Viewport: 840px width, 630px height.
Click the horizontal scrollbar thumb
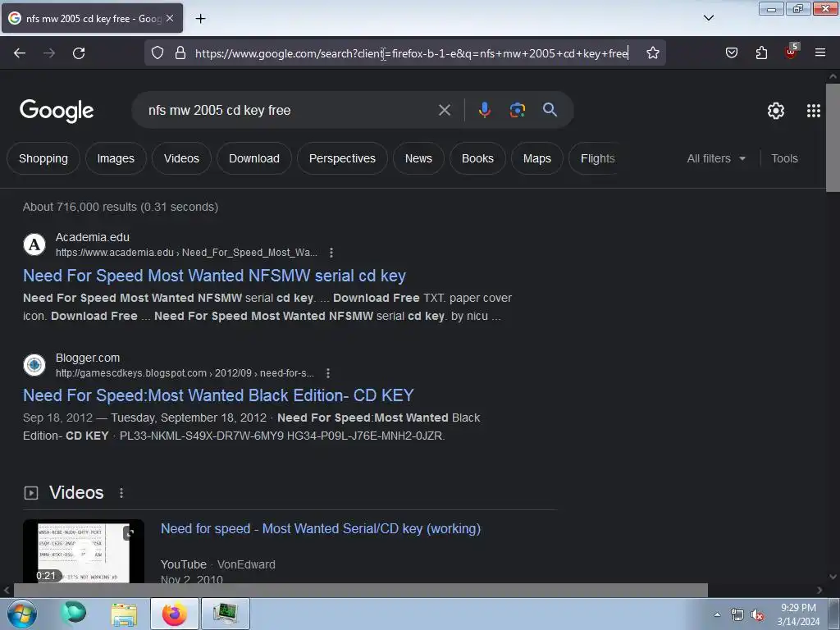[360, 591]
